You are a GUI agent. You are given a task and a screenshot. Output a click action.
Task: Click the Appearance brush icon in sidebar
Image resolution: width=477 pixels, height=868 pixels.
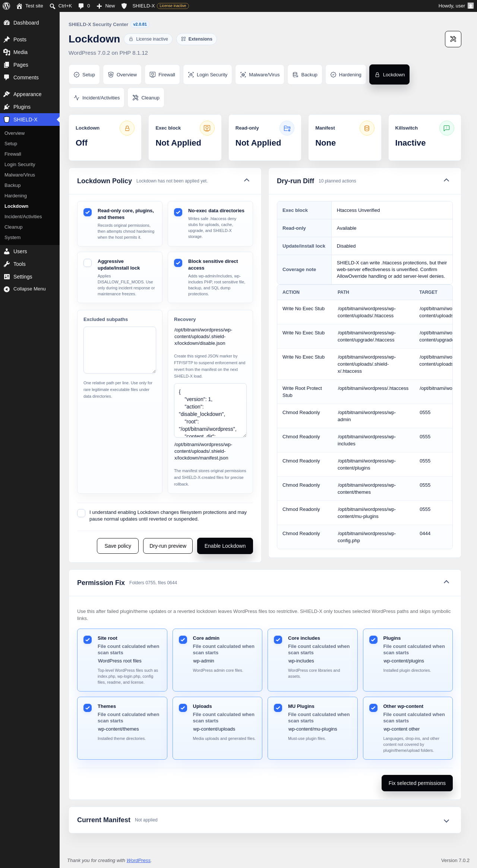7,94
